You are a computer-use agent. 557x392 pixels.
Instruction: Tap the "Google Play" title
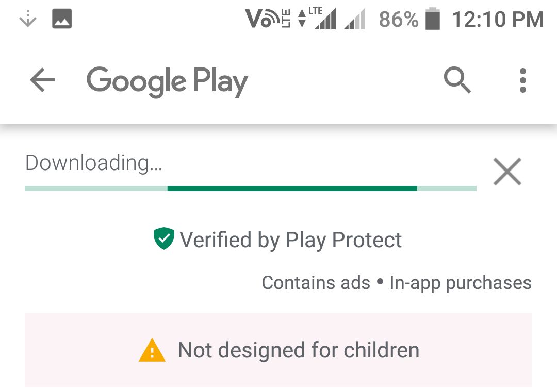(x=167, y=81)
